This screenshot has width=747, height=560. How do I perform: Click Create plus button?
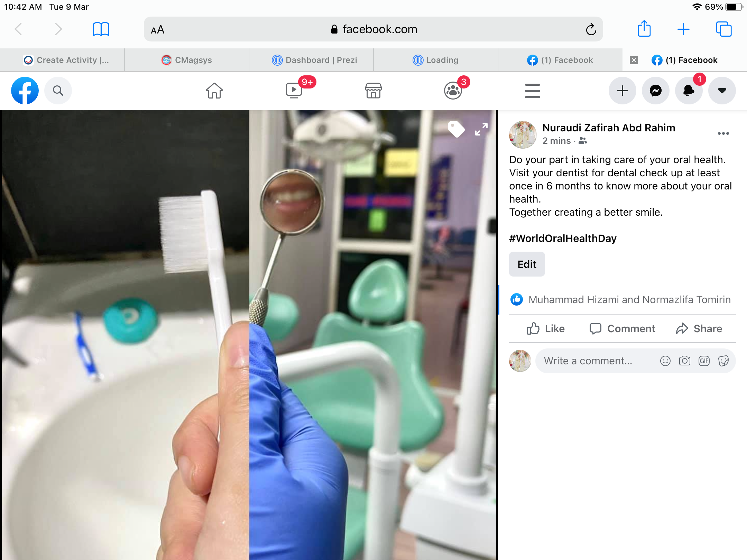click(x=622, y=91)
